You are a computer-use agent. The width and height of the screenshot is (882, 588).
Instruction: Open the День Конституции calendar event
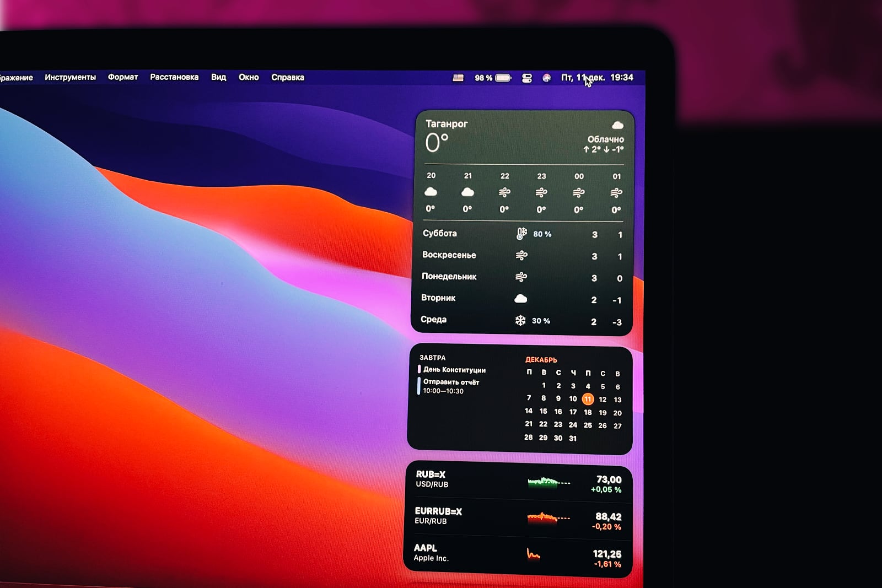(x=454, y=370)
